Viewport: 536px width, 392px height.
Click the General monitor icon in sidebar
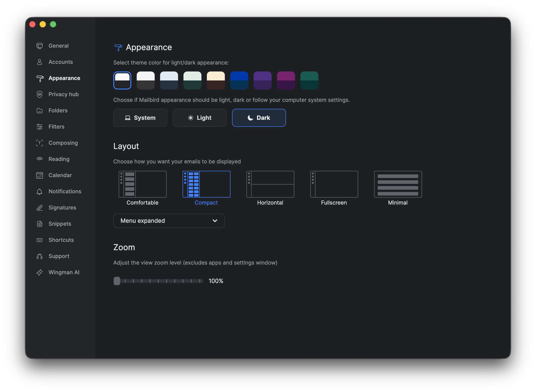click(40, 46)
